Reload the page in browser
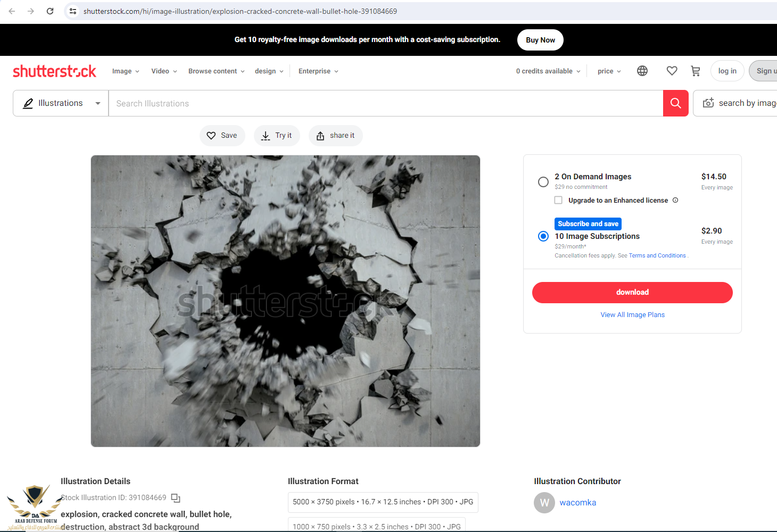 point(50,11)
